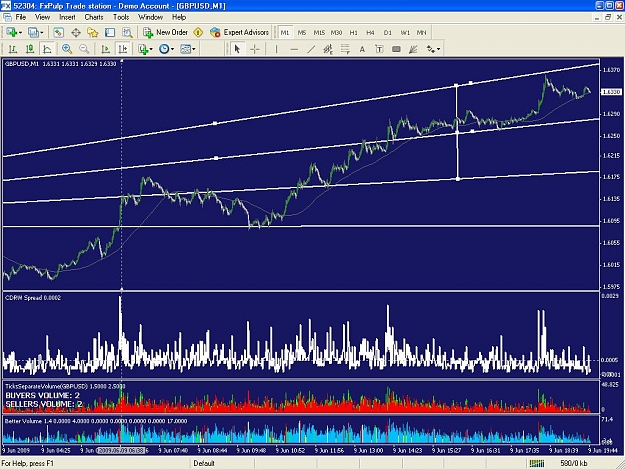Click the CDRW Spread indicator label
The image size is (625, 469).
coord(33,298)
